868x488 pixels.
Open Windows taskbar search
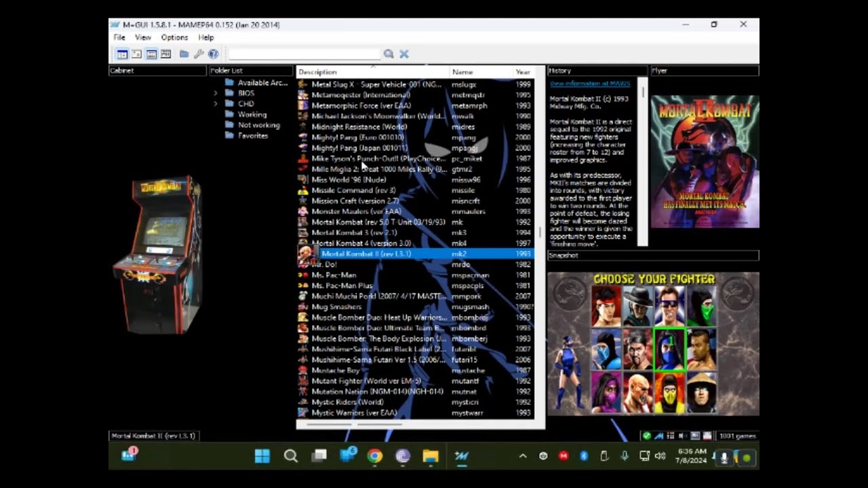[x=291, y=456]
